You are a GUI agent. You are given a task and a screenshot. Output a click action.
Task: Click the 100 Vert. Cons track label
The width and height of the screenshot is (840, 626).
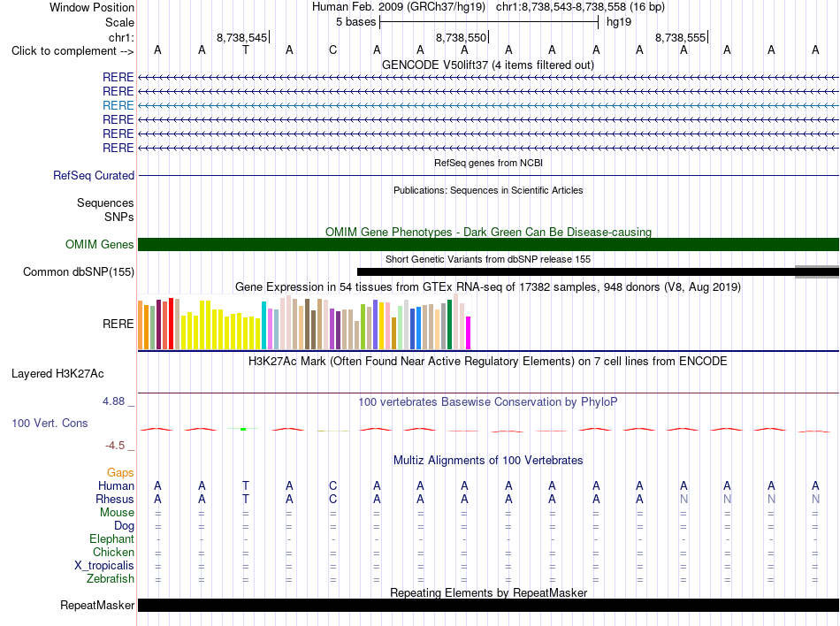[50, 423]
